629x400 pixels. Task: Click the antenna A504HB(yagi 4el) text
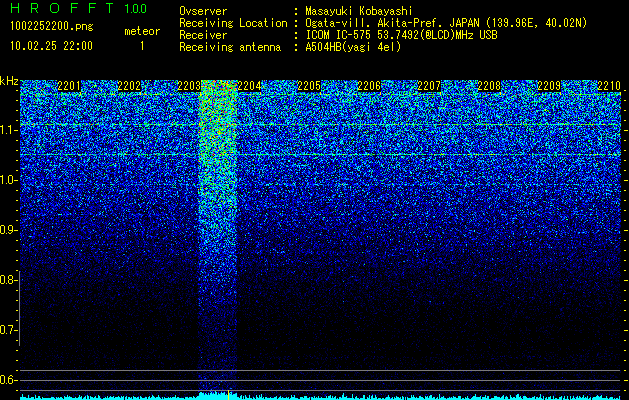pos(353,47)
